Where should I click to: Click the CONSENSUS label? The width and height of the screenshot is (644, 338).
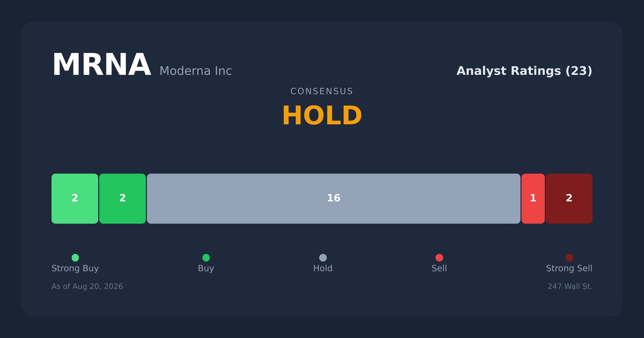[322, 91]
